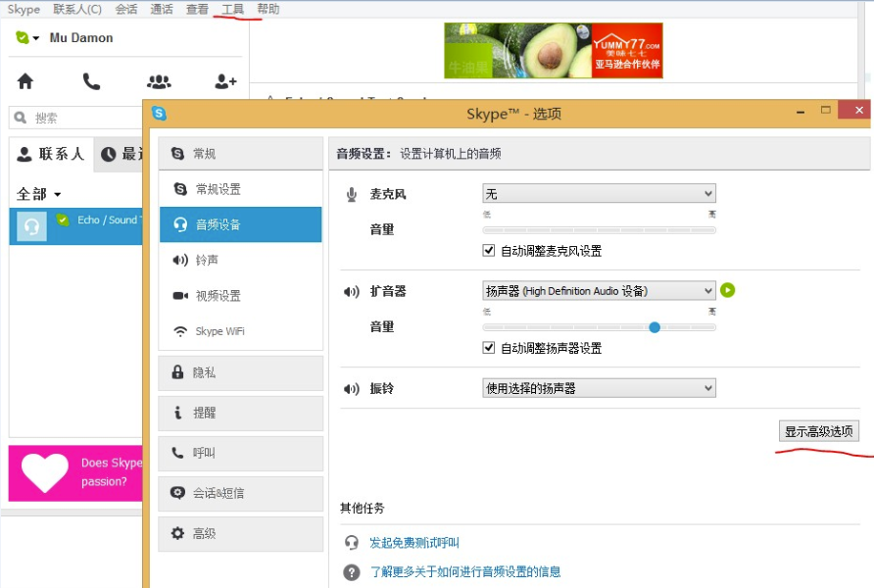Click the Mu Damon profile name

[81, 38]
